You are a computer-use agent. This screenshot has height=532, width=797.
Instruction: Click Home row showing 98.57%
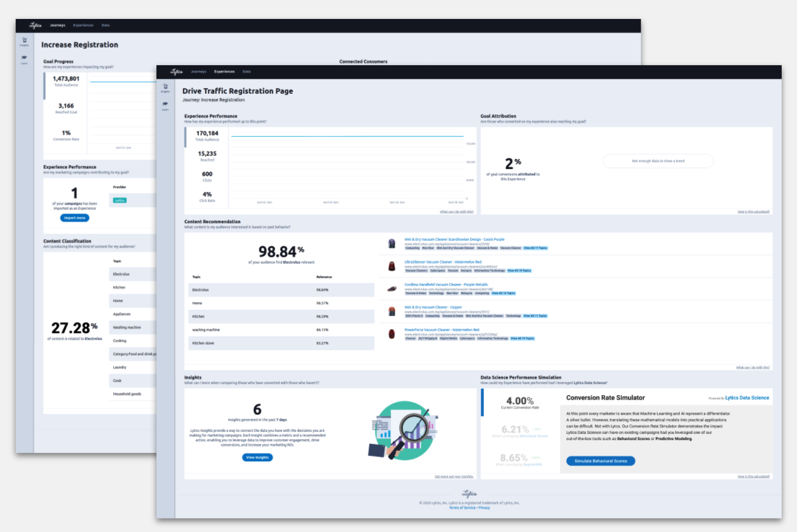[281, 303]
